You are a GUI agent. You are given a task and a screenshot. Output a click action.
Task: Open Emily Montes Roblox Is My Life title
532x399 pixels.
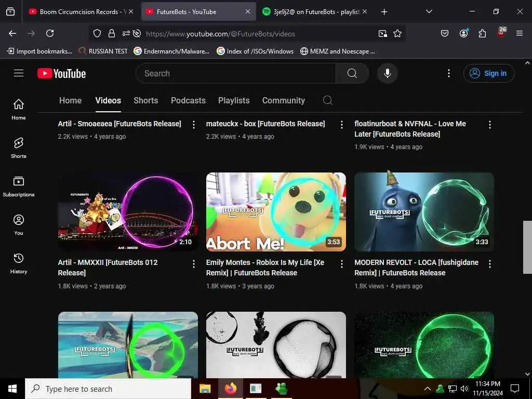pyautogui.click(x=265, y=268)
